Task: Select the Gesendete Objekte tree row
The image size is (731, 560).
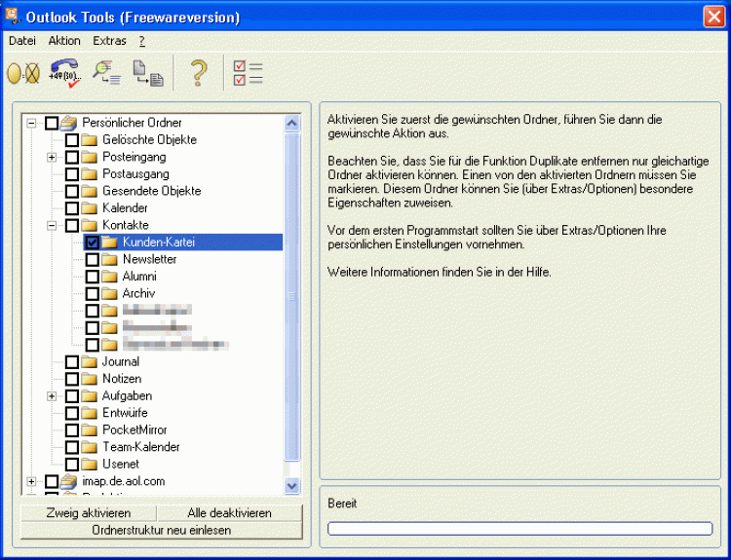Action: pyautogui.click(x=151, y=191)
